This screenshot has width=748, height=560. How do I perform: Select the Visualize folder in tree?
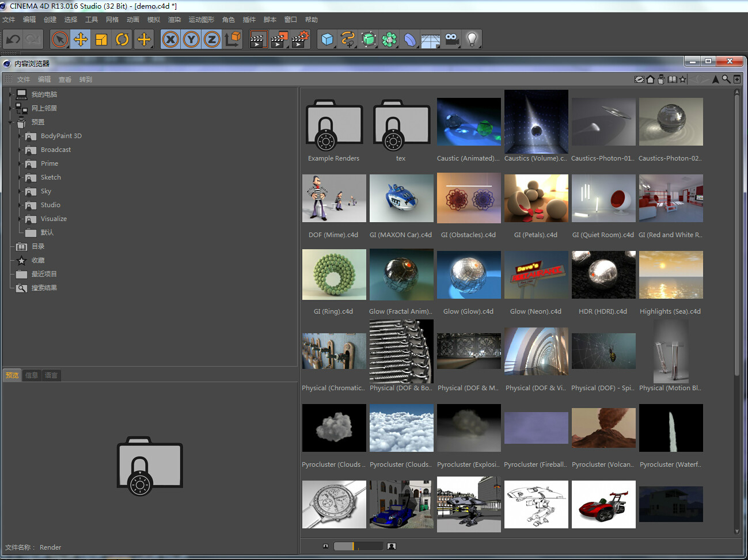point(54,219)
